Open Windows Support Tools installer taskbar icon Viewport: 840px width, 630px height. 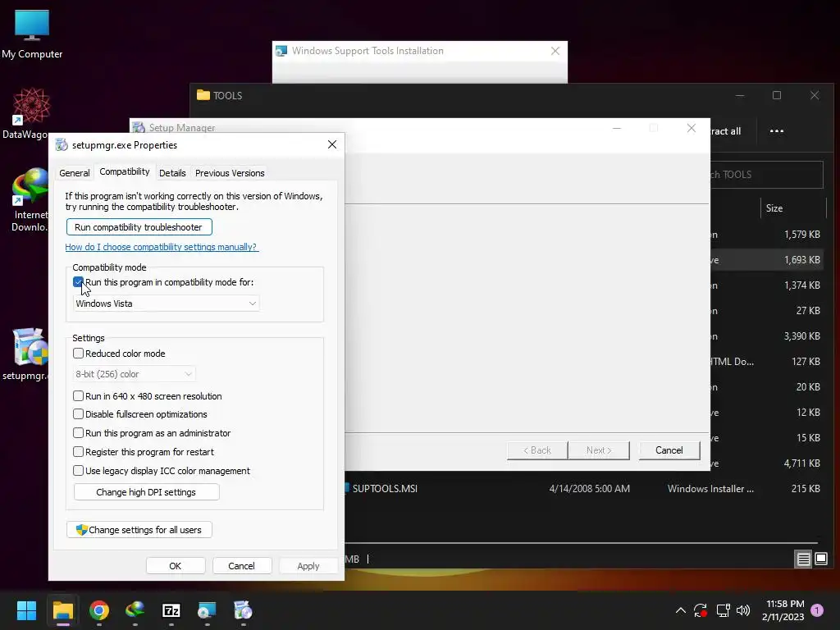point(207,610)
